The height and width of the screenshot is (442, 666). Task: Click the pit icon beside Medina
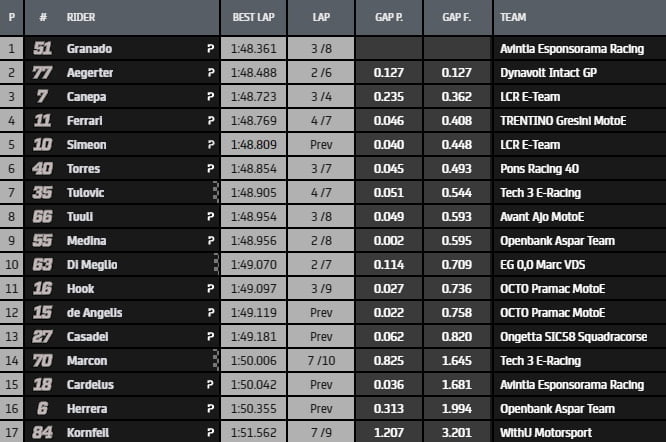click(210, 240)
